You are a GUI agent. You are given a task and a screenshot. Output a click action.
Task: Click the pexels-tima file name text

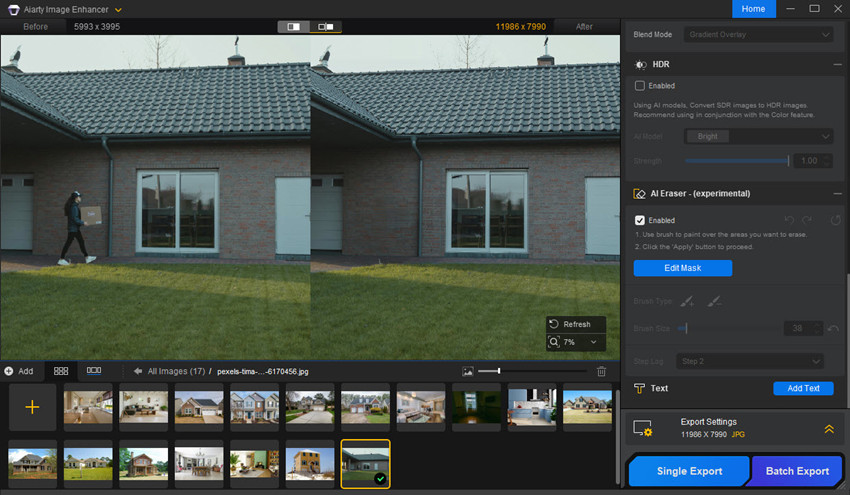(262, 371)
